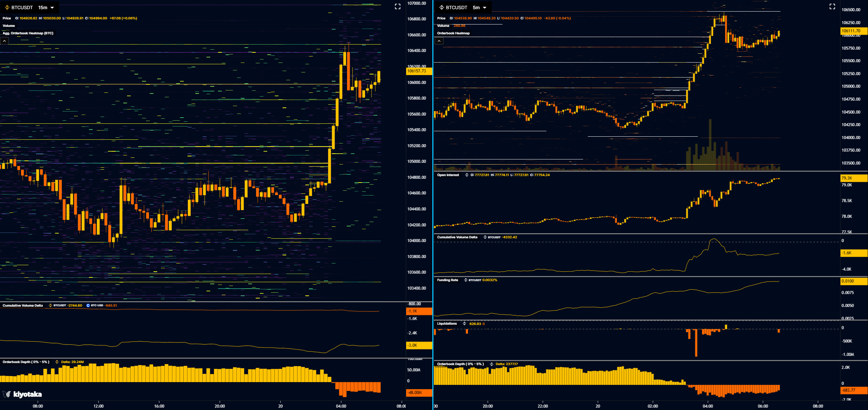Click exchange icon next to Open Interest

[x=467, y=175]
